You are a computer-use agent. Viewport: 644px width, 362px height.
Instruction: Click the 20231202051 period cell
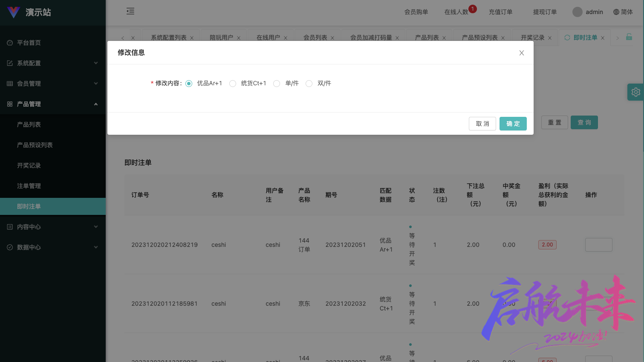346,245
